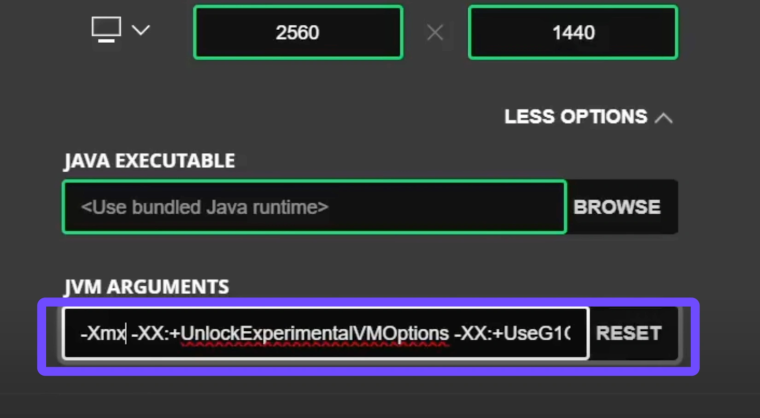Place cursor in the -Xmx argument text

click(103, 334)
